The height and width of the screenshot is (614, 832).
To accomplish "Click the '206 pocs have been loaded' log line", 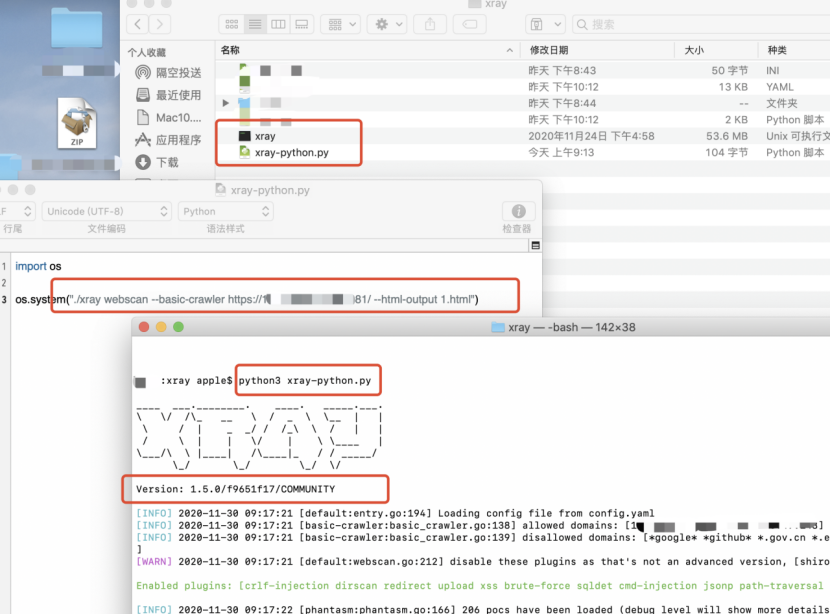I will click(483, 610).
